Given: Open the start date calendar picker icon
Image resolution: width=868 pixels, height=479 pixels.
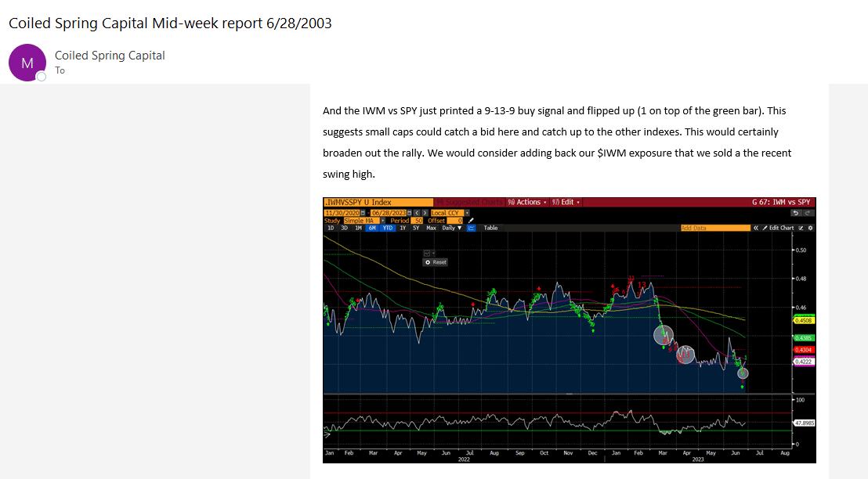Looking at the screenshot, I should tap(363, 213).
